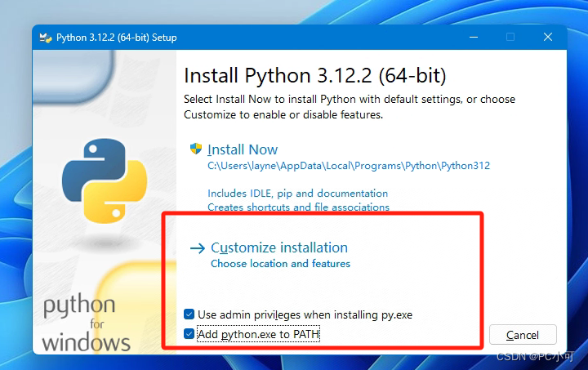Close the Python Setup window
Image resolution: width=588 pixels, height=370 pixels.
point(548,37)
